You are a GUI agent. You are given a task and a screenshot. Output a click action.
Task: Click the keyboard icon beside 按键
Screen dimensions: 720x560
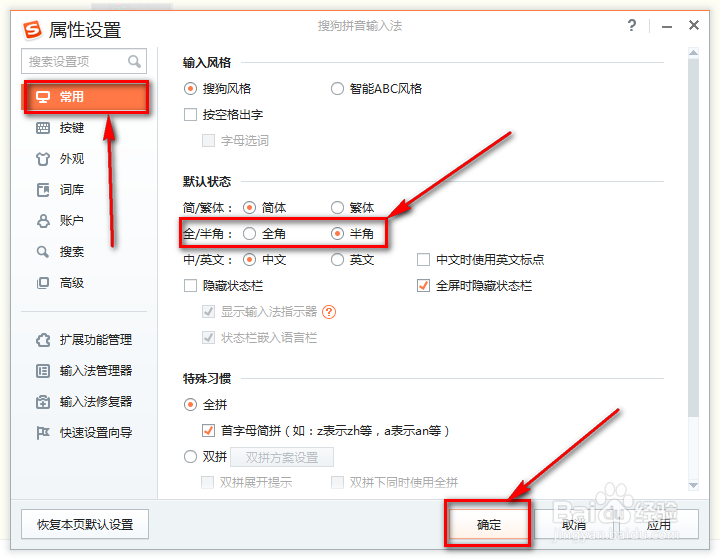[x=43, y=128]
